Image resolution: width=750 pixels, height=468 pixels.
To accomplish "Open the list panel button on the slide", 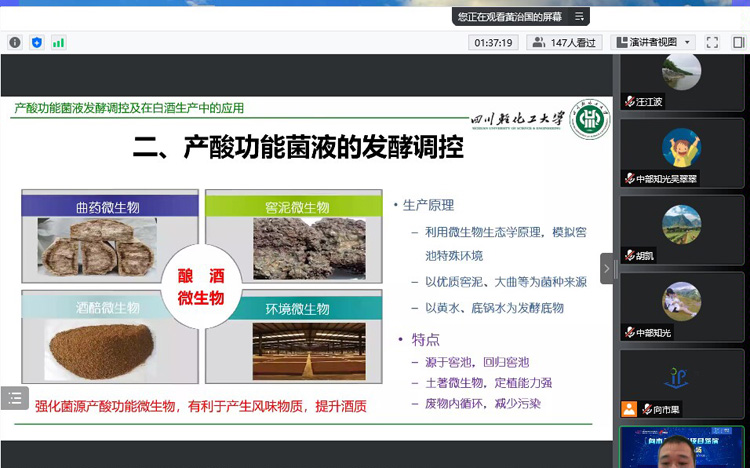I will pyautogui.click(x=15, y=398).
